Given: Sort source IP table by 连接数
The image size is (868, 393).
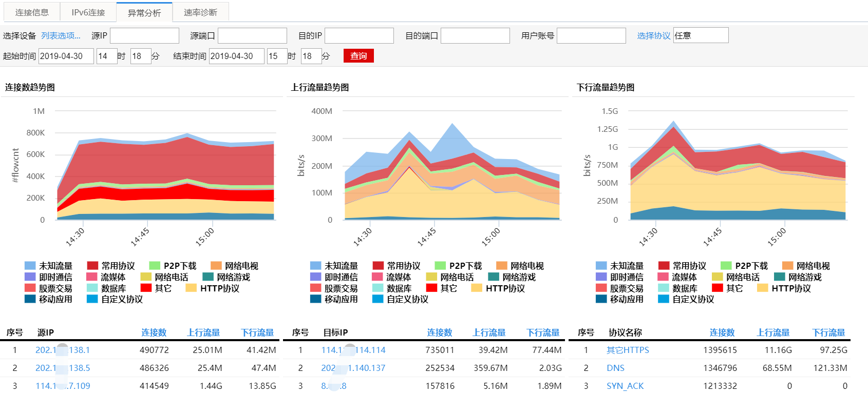Looking at the screenshot, I should point(154,332).
